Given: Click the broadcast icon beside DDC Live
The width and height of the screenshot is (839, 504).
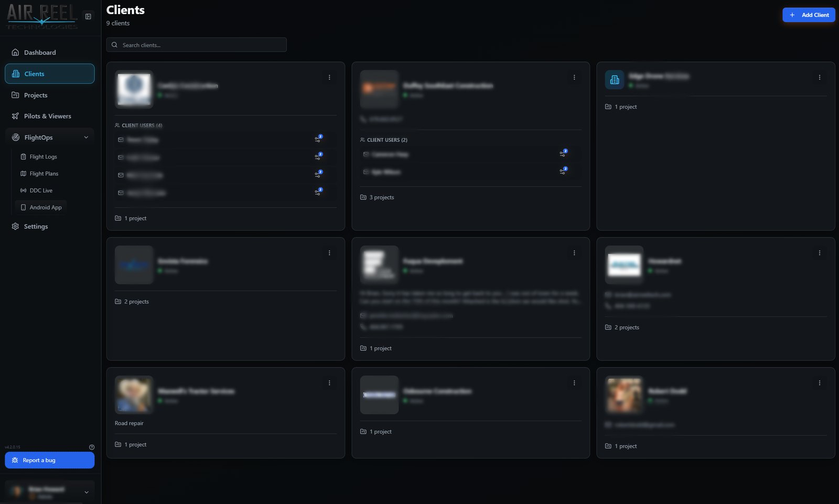Looking at the screenshot, I should click(23, 191).
